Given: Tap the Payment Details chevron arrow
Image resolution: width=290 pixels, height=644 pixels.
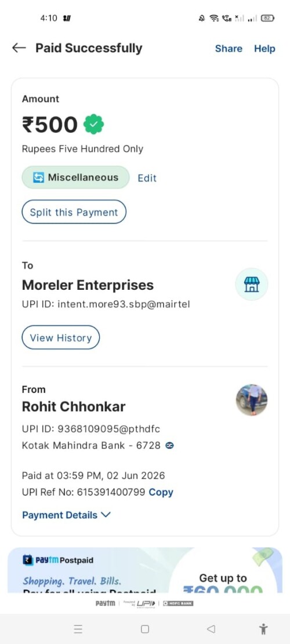Looking at the screenshot, I should click(x=106, y=515).
